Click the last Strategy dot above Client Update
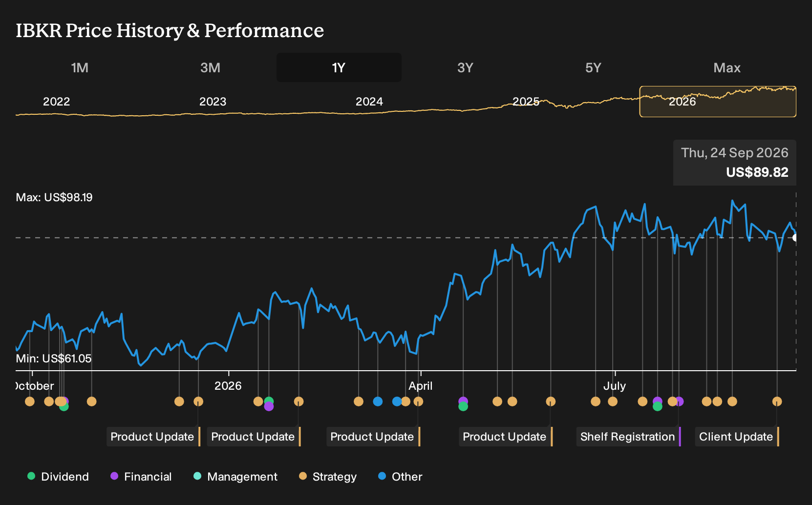The image size is (812, 505). click(777, 401)
